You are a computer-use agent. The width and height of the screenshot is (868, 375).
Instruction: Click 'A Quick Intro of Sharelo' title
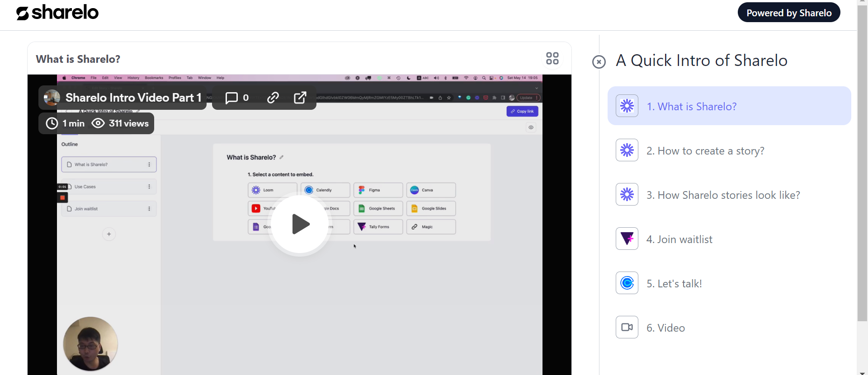click(x=702, y=61)
